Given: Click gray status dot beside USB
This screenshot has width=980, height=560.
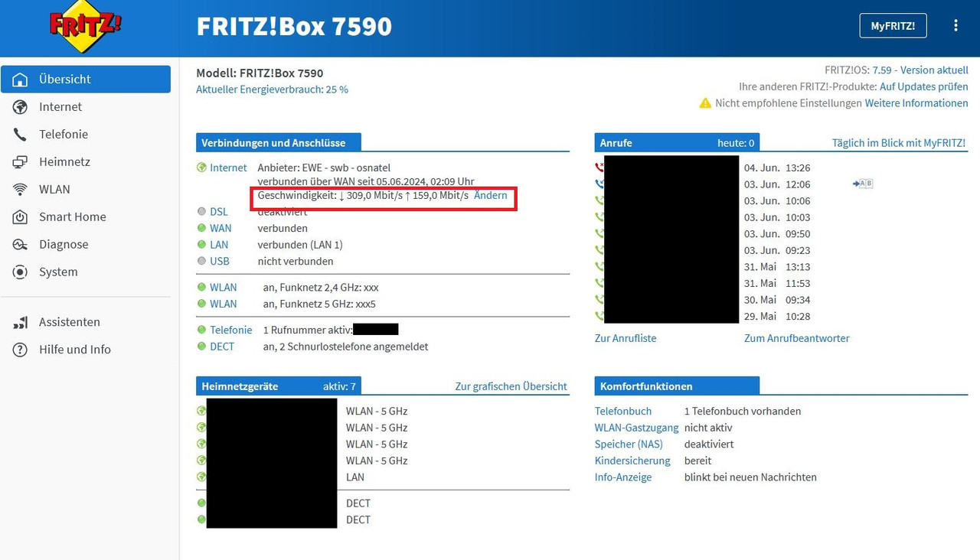Looking at the screenshot, I should [x=201, y=261].
